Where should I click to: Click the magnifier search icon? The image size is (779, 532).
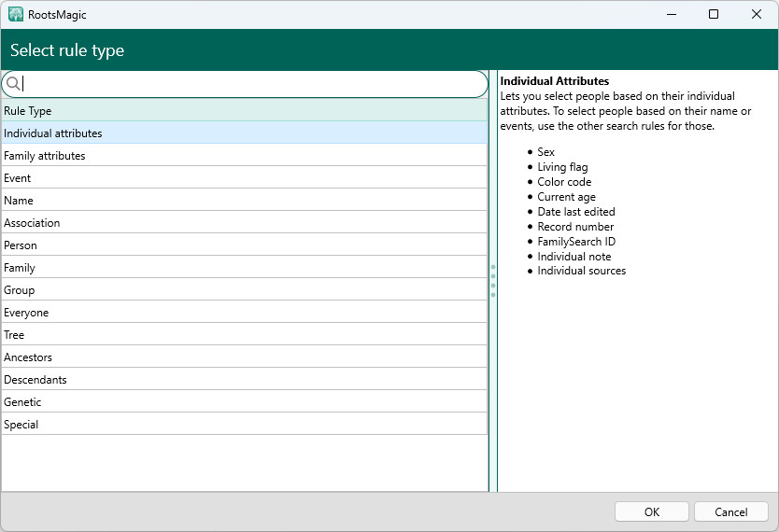pyautogui.click(x=13, y=83)
